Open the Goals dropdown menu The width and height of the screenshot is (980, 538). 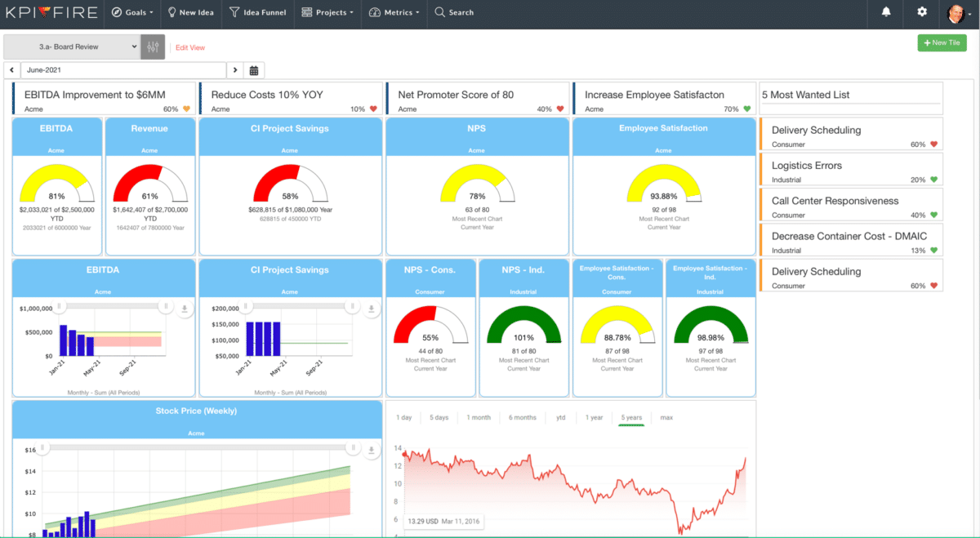tap(132, 13)
